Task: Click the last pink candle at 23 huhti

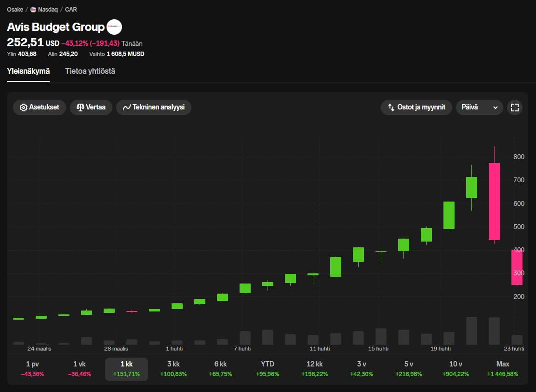Action: (x=517, y=267)
